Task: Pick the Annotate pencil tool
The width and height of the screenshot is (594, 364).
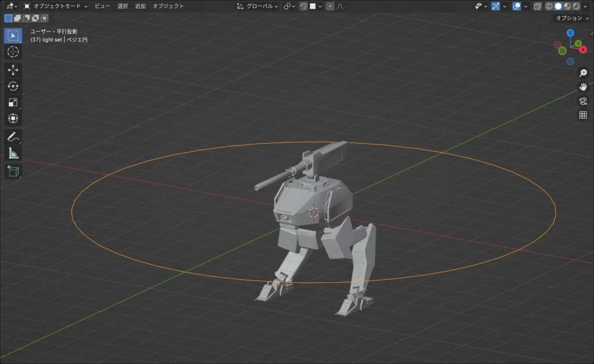Action: pyautogui.click(x=13, y=137)
